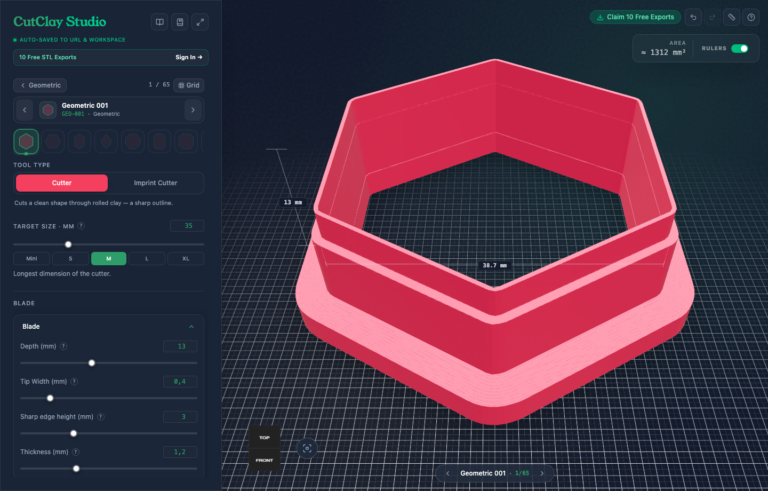The image size is (768, 491).
Task: Select the Imprint Cutter tool type
Action: coord(155,183)
